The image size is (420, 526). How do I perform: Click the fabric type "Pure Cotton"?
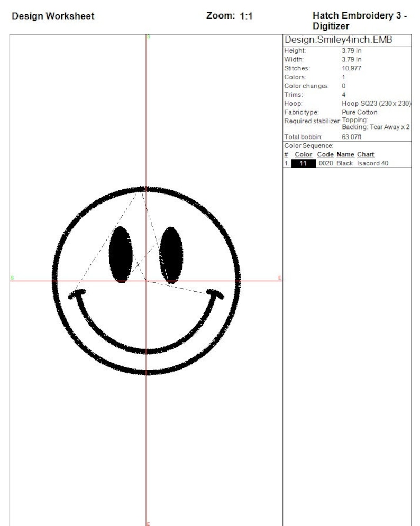[360, 112]
